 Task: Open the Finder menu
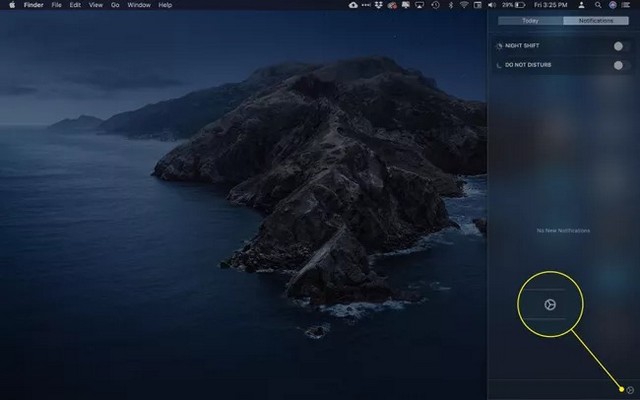tap(33, 5)
